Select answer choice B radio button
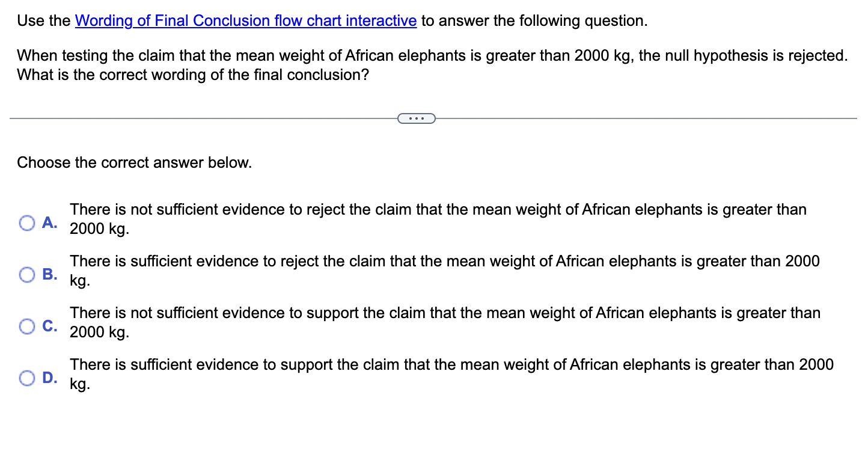The width and height of the screenshot is (868, 475). (x=26, y=274)
